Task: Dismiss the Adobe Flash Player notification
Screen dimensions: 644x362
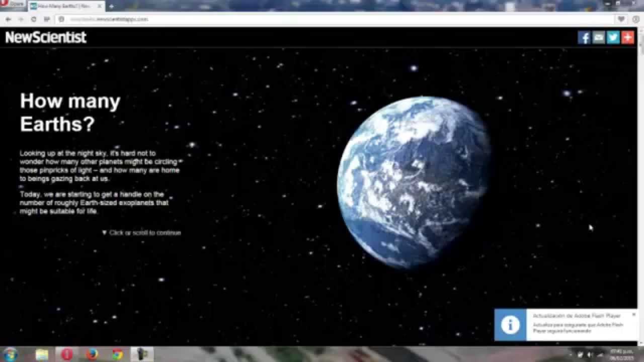Action: [x=633, y=314]
